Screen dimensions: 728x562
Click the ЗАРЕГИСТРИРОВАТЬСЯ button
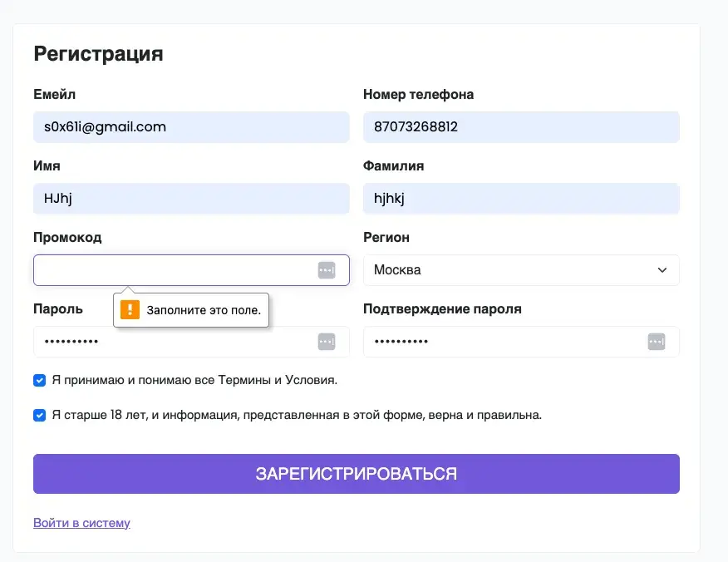(x=357, y=474)
